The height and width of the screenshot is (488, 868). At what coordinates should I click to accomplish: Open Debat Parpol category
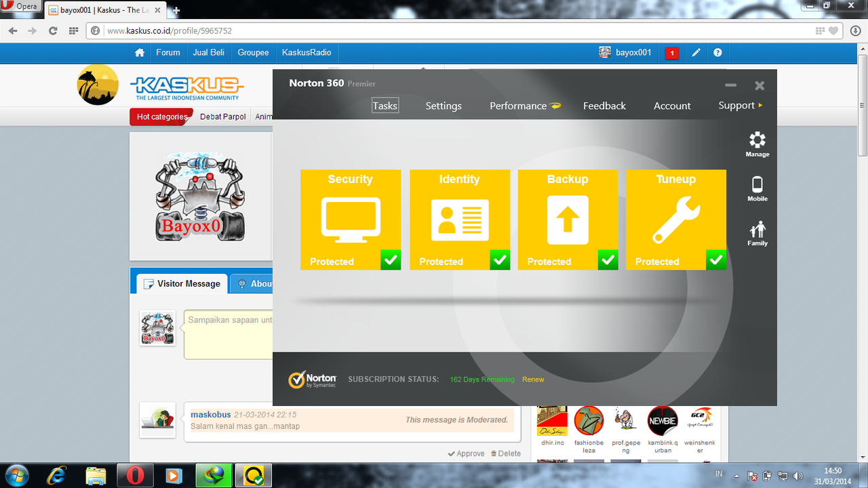click(x=223, y=117)
